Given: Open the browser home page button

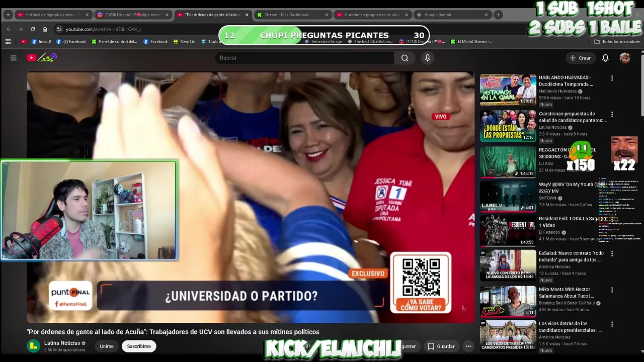Looking at the screenshot, I should coord(45,29).
